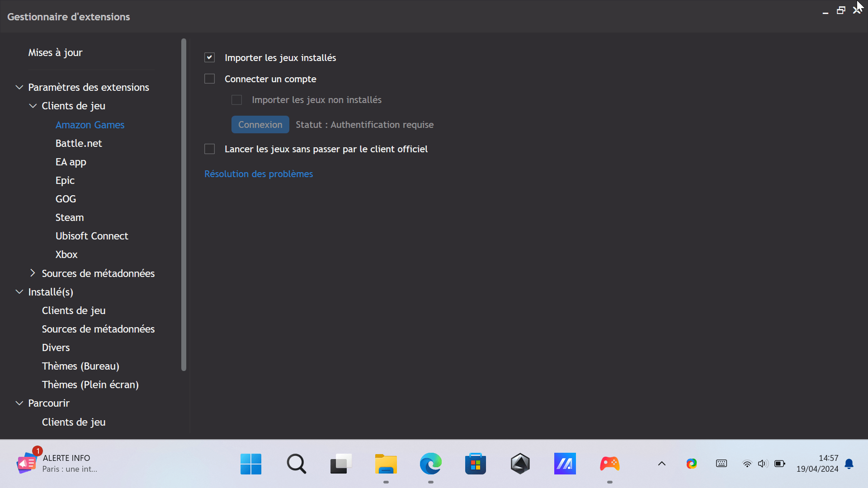Screen dimensions: 868x488
Task: Select Xbox extension settings
Action: [66, 254]
